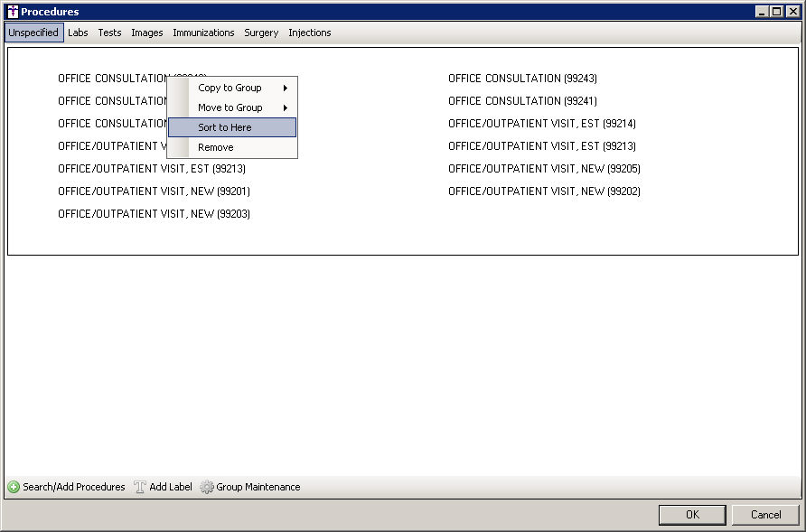The image size is (806, 532).
Task: Switch to the Labs tab
Action: tap(78, 33)
